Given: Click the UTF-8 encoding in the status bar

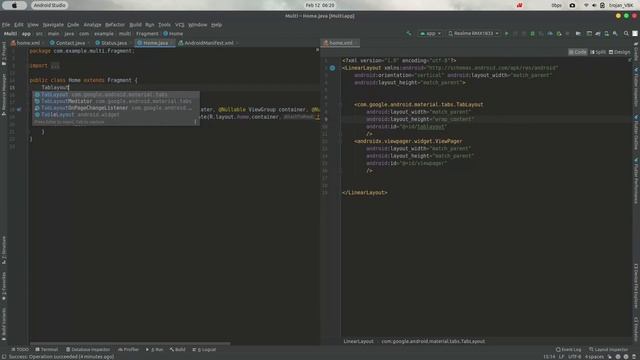Looking at the screenshot, I should (x=574, y=357).
